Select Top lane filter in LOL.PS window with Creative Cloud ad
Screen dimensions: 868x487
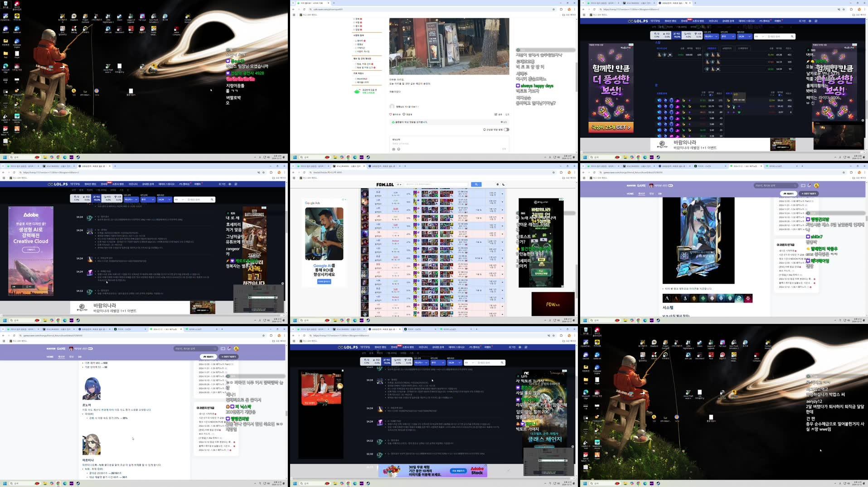coord(76,198)
